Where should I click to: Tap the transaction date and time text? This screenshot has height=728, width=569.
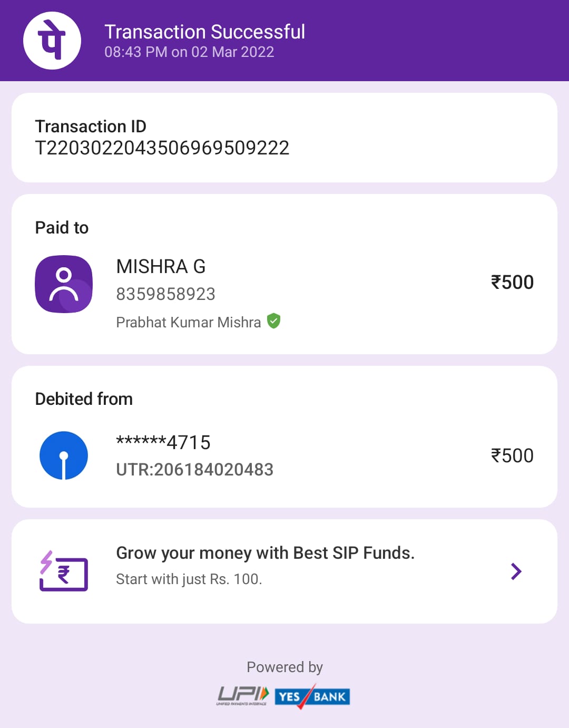pos(189,52)
